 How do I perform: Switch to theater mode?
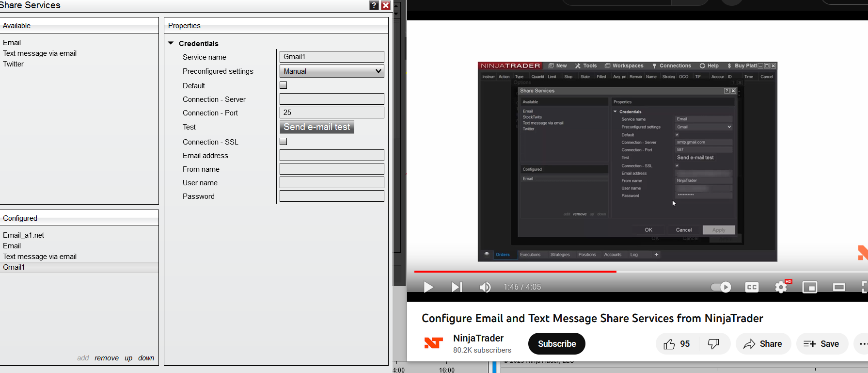click(x=839, y=287)
